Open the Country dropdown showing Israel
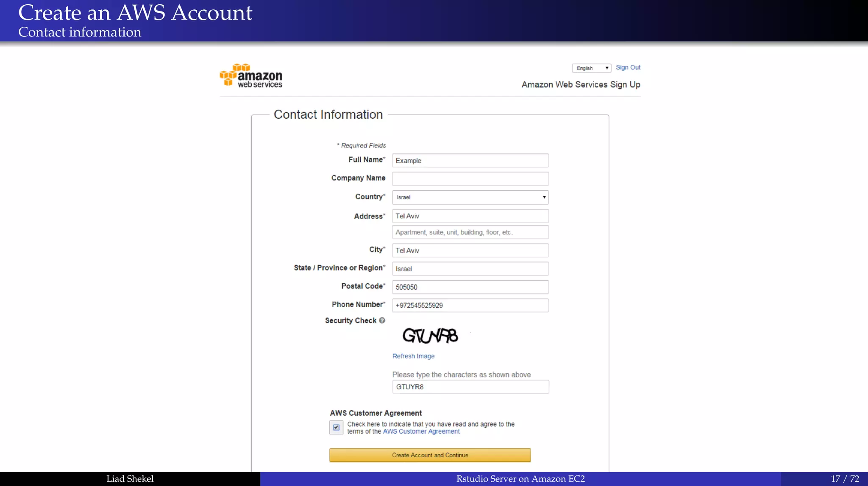Viewport: 868px width, 486px height. coord(470,197)
